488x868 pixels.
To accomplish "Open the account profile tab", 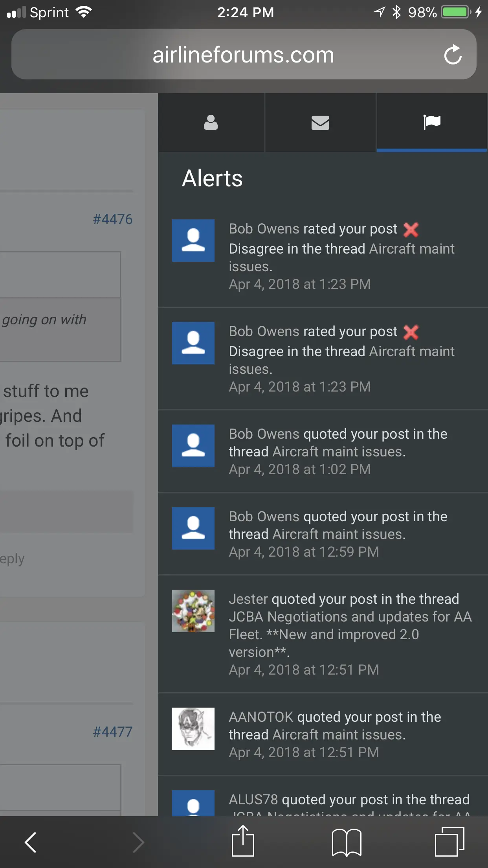I will [211, 122].
